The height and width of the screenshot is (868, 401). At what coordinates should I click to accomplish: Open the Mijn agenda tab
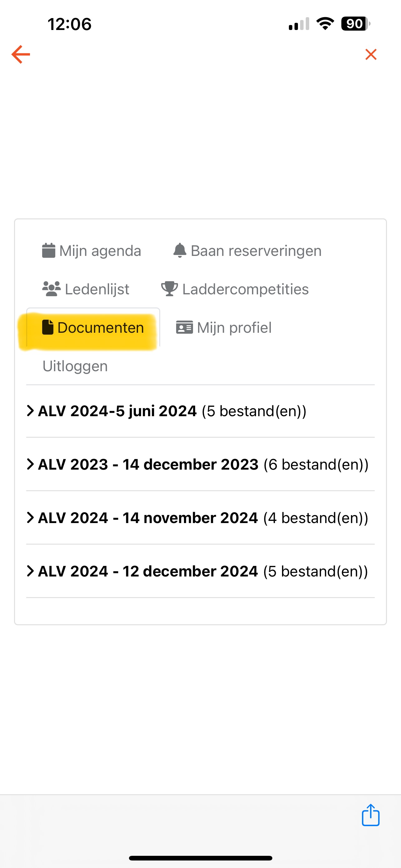tap(100, 251)
